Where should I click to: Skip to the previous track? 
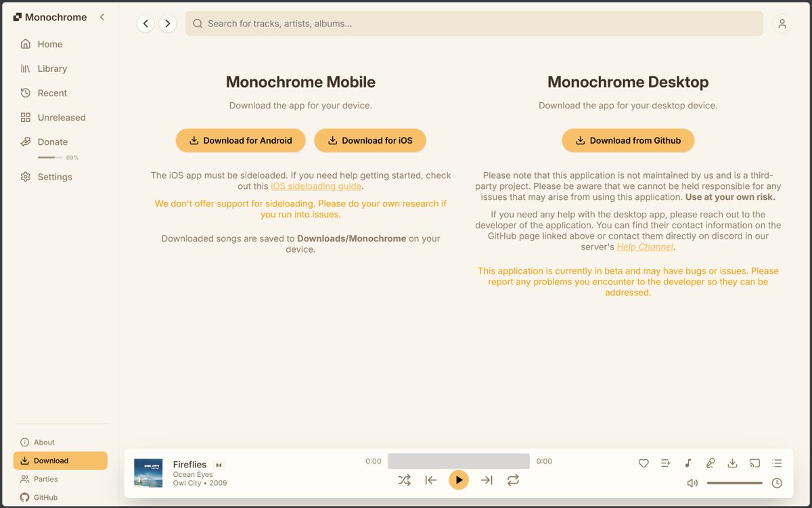(431, 480)
